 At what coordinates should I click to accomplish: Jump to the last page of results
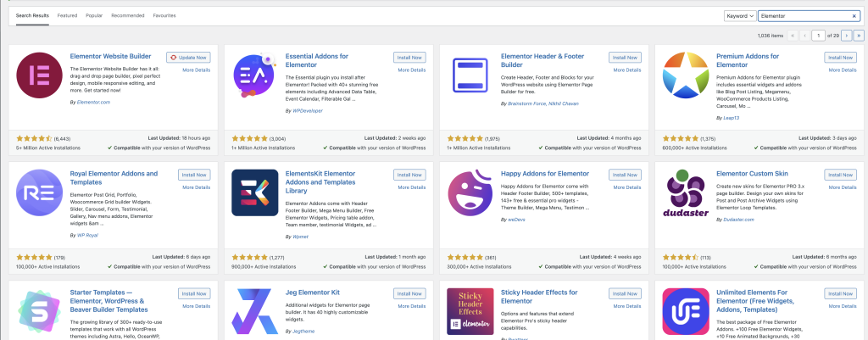(x=858, y=36)
